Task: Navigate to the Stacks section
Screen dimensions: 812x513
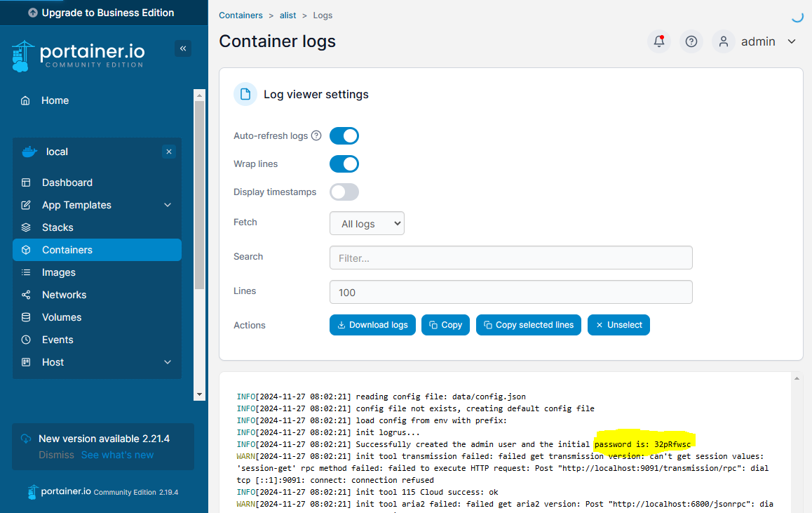Action: [57, 227]
